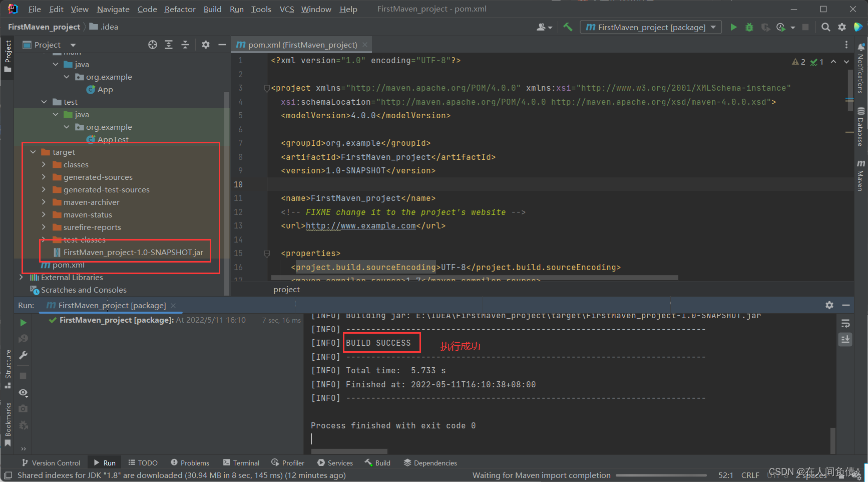Open the Terminal tool window
The image size is (868, 482).
pos(241,463)
